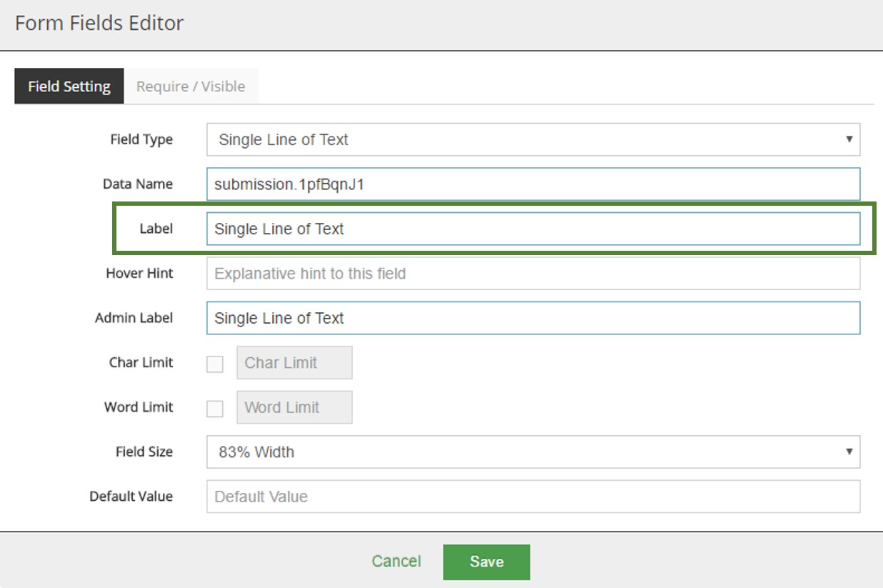Enable the Word Limit checkbox
Viewport: 883px width, 588px height.
click(x=215, y=409)
